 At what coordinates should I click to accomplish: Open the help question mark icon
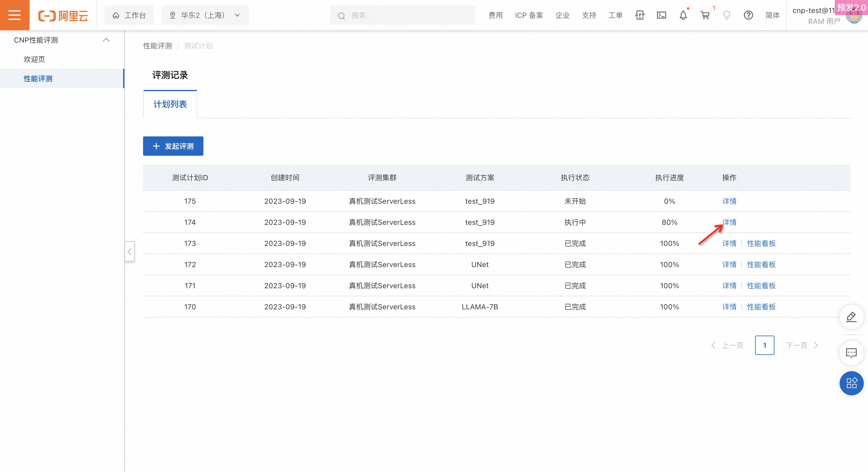pyautogui.click(x=748, y=15)
